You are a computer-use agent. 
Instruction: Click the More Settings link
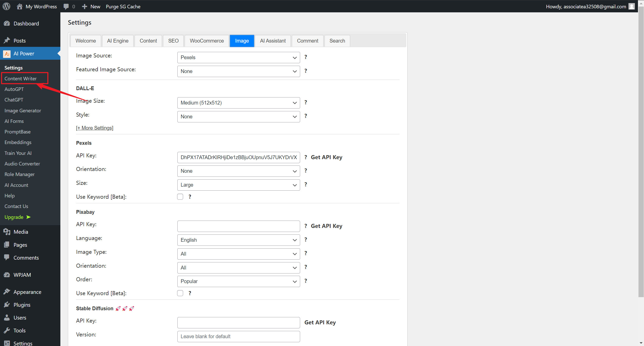tap(95, 128)
